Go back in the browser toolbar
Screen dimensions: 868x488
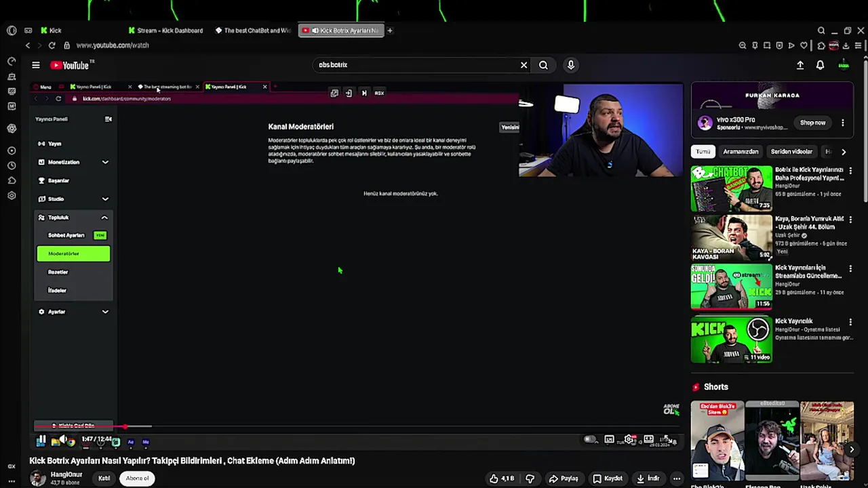click(x=28, y=45)
